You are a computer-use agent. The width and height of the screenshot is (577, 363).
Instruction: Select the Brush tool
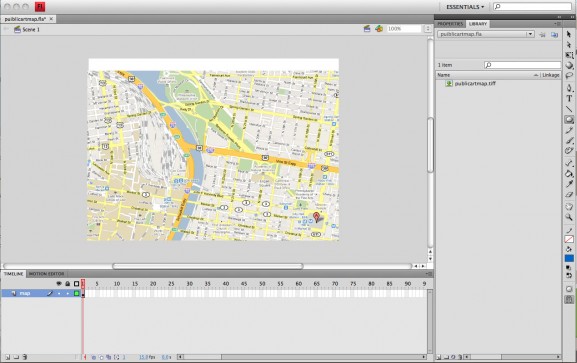[569, 140]
